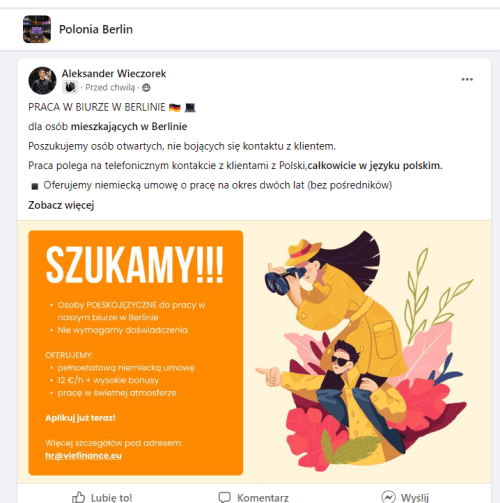Click the Komentarz button
Viewport: 500px width, 503px height.
tap(253, 497)
